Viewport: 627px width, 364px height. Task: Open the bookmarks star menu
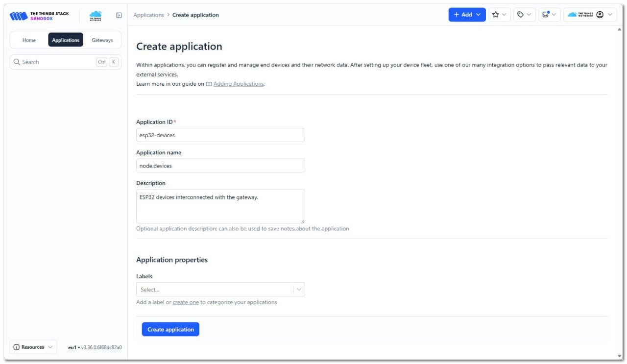pyautogui.click(x=500, y=15)
